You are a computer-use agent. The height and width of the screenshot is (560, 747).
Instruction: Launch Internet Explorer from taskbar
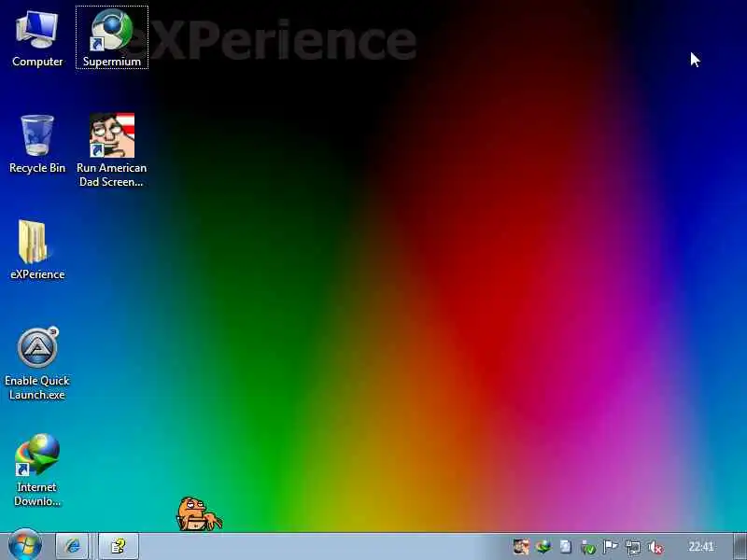(73, 546)
